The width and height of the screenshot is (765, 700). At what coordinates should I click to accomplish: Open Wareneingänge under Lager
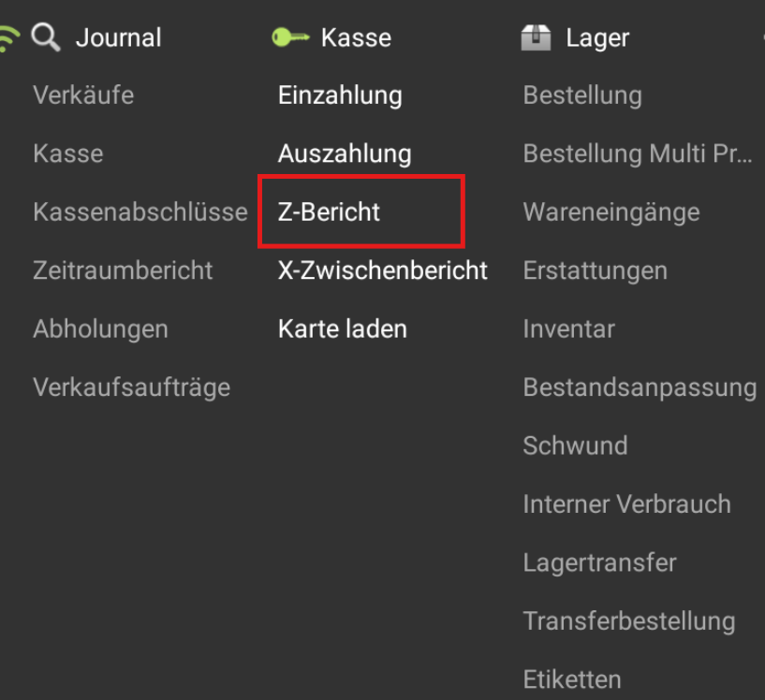(x=611, y=212)
